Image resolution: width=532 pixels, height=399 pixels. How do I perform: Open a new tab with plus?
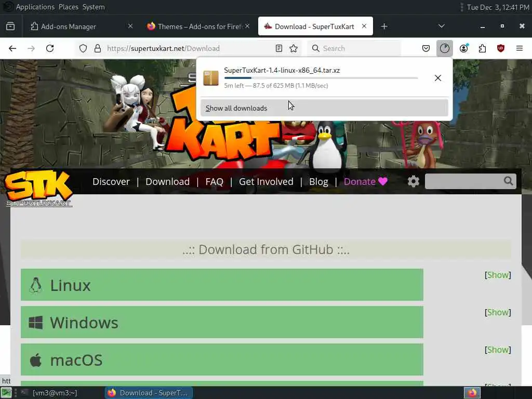[384, 26]
